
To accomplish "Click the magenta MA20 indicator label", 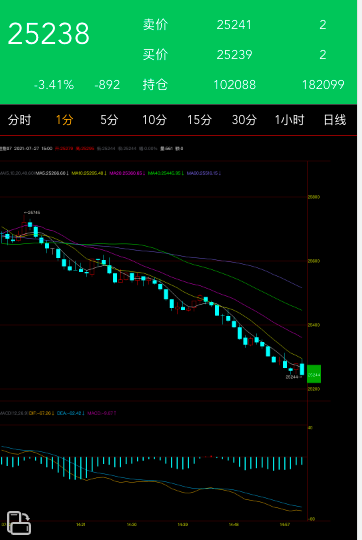I will click(x=126, y=173).
